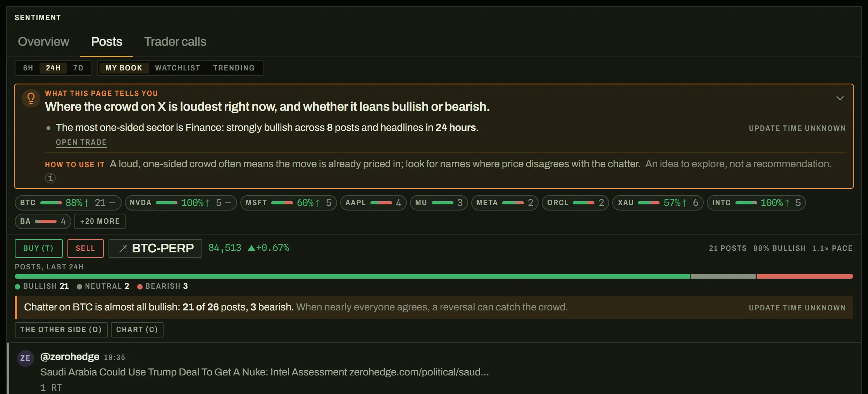Click the green bullish bar segment
Image resolution: width=868 pixels, height=394 pixels.
pos(352,276)
